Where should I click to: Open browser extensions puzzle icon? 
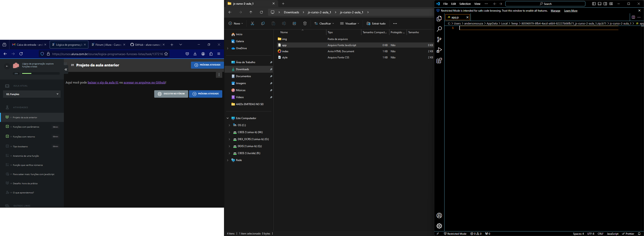(211, 54)
